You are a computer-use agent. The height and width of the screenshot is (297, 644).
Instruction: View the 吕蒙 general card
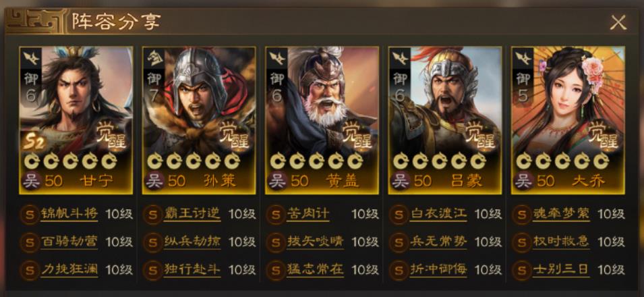[445, 120]
